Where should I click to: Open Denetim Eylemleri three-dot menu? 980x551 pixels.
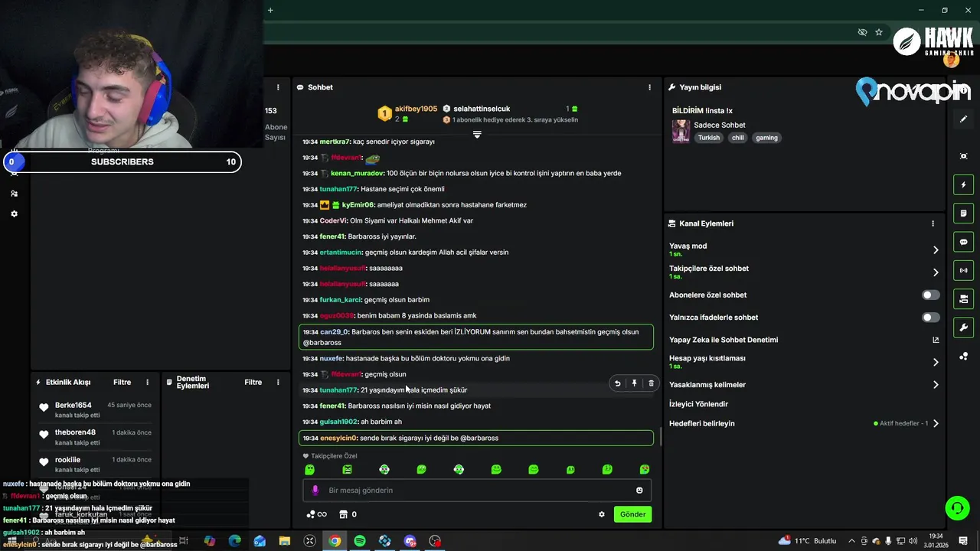(279, 383)
